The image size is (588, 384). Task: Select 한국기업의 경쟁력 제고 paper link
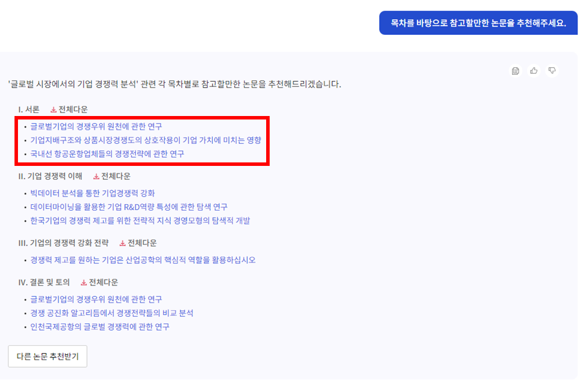(142, 221)
